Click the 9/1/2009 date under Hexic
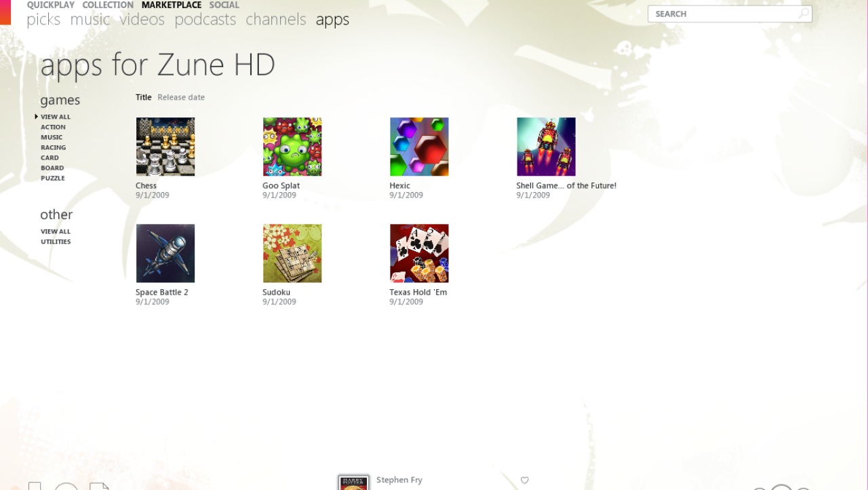The height and width of the screenshot is (490, 868). click(x=406, y=195)
